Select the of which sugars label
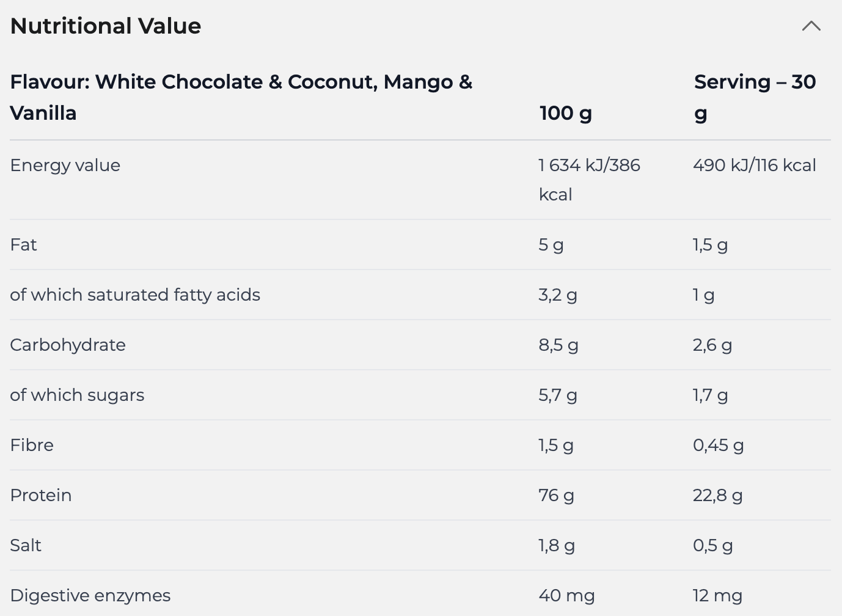 click(x=77, y=395)
